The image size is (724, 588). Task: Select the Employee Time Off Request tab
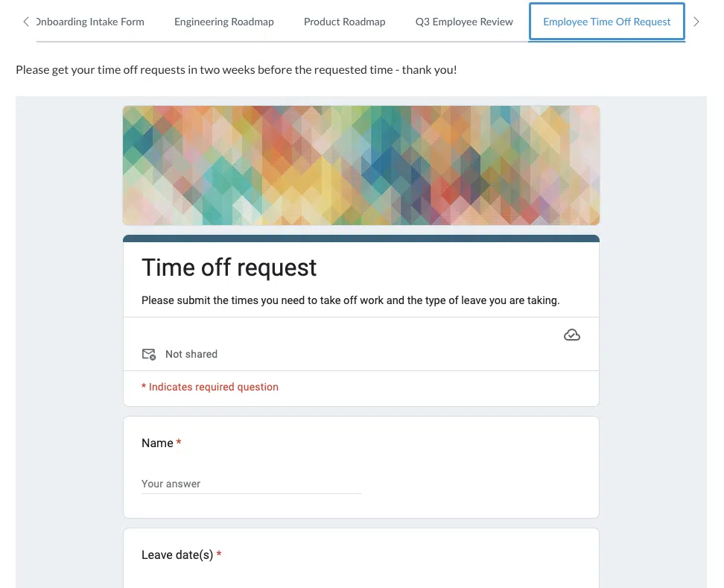click(606, 22)
